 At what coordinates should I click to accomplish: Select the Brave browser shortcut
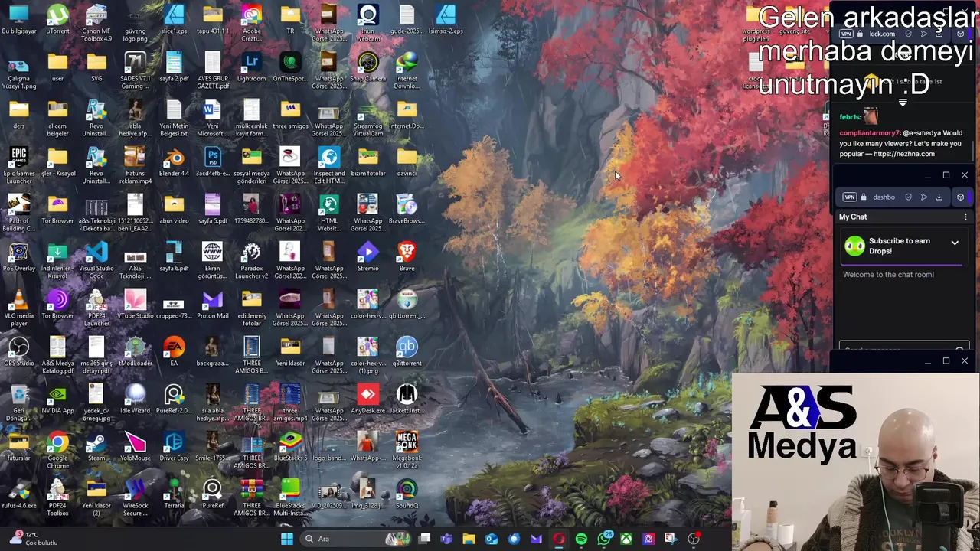tap(407, 257)
